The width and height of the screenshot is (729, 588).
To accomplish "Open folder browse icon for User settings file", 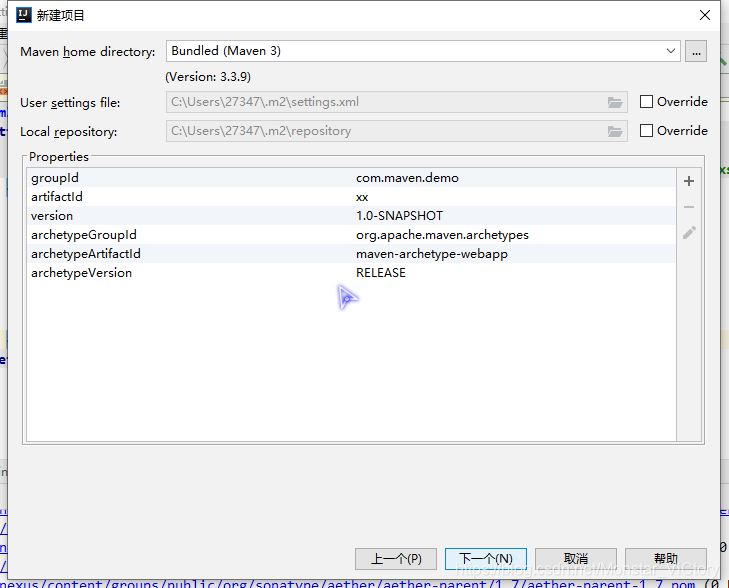I will (615, 102).
